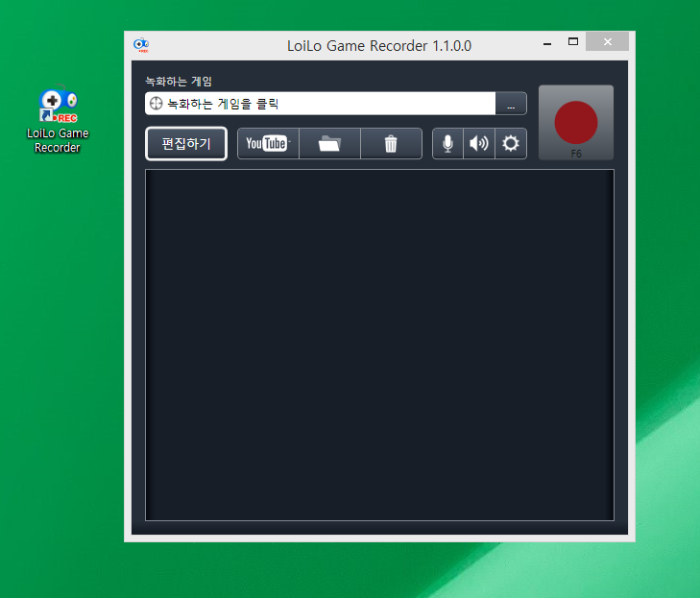Click the '녹화하는 게임' label text

[179, 82]
